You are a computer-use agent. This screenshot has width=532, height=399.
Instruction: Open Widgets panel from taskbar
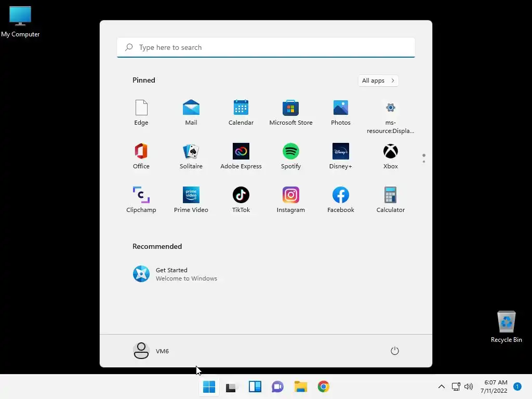[255, 387]
